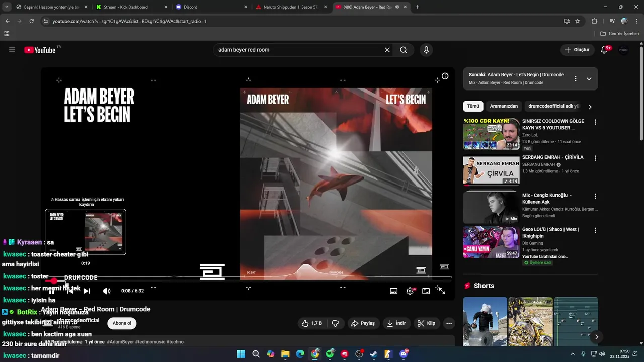
Task: Open Spotify from the taskbar
Action: [330, 354]
